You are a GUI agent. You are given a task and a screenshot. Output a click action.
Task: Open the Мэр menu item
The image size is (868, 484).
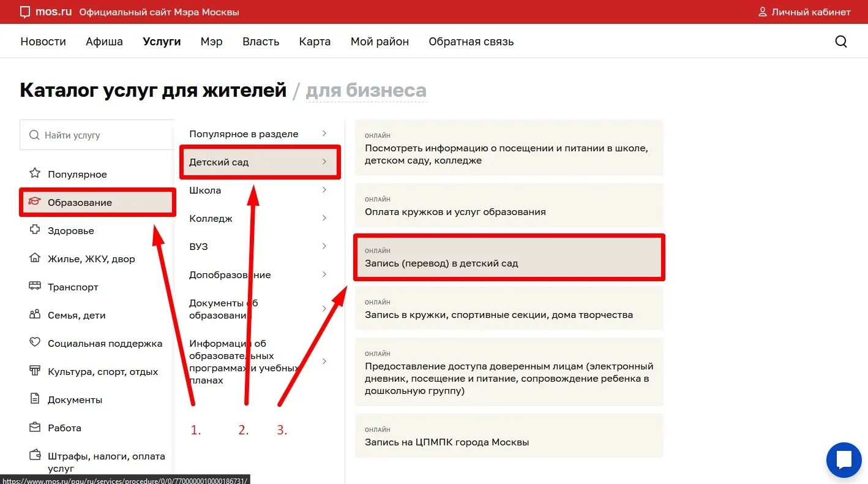tap(212, 42)
